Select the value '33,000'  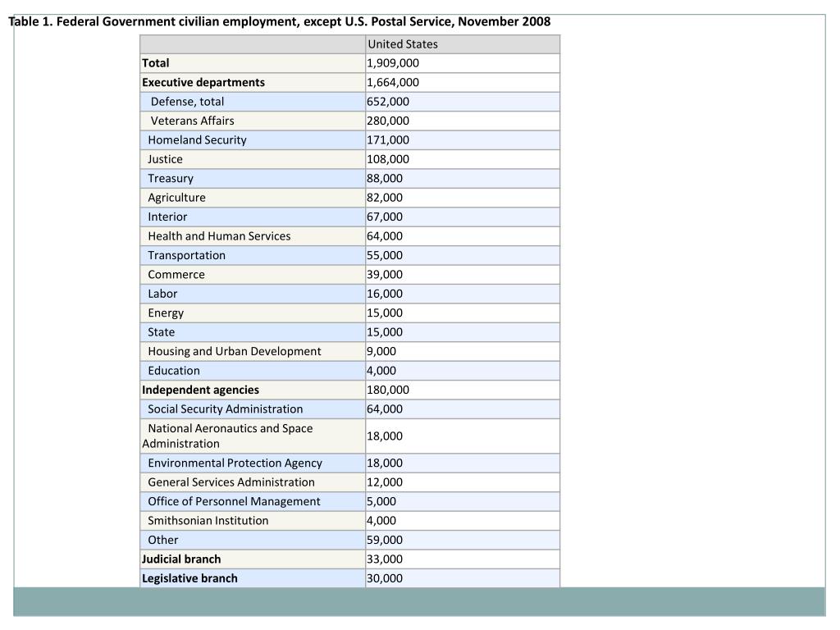tap(385, 559)
